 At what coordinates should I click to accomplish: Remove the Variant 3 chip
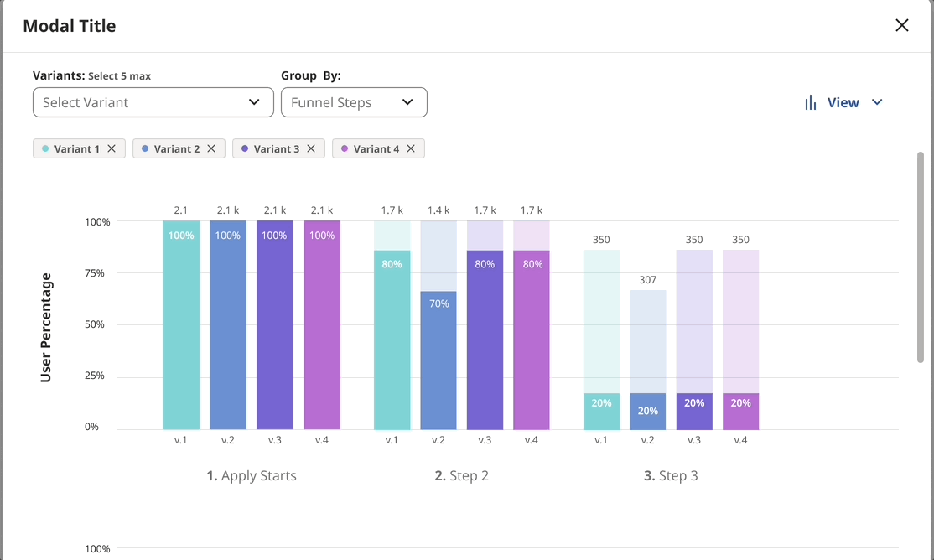tap(311, 148)
